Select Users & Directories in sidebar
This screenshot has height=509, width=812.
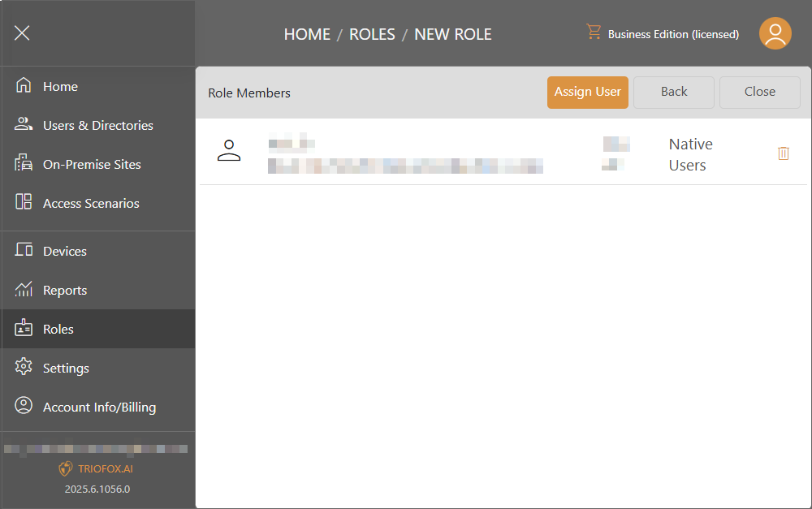[98, 125]
